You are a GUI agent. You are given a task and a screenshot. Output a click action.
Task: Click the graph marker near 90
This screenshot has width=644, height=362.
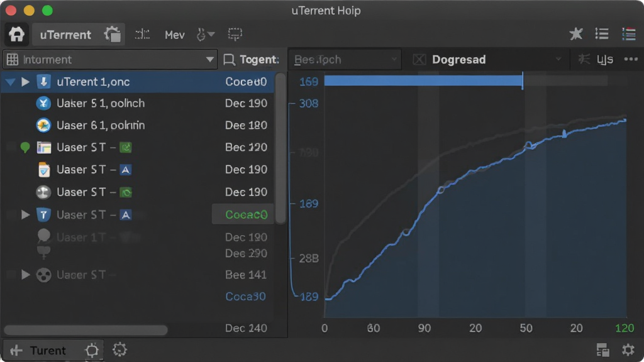[441, 190]
